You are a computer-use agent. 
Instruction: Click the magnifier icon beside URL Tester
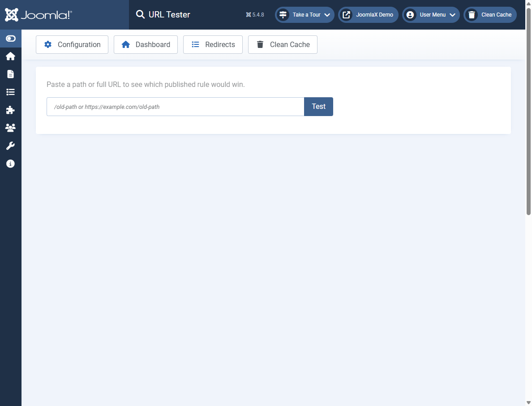(x=140, y=14)
